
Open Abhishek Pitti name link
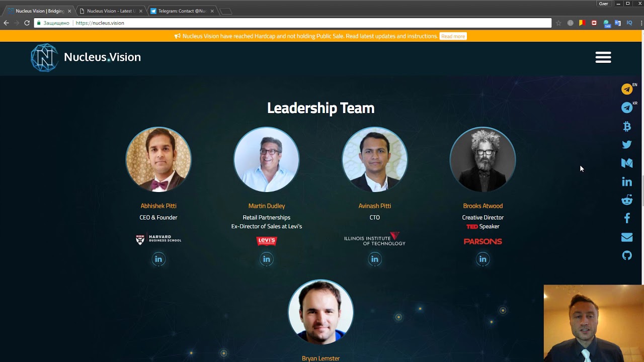[x=158, y=206]
